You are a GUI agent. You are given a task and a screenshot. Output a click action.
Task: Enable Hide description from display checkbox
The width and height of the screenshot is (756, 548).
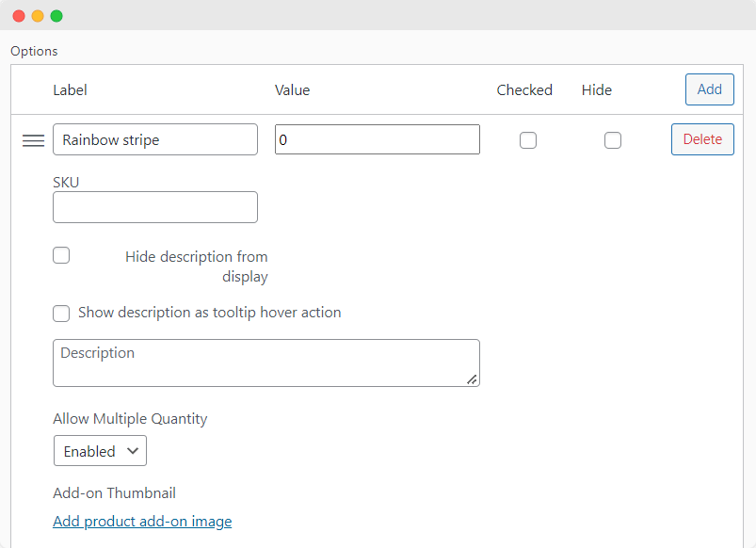(61, 255)
